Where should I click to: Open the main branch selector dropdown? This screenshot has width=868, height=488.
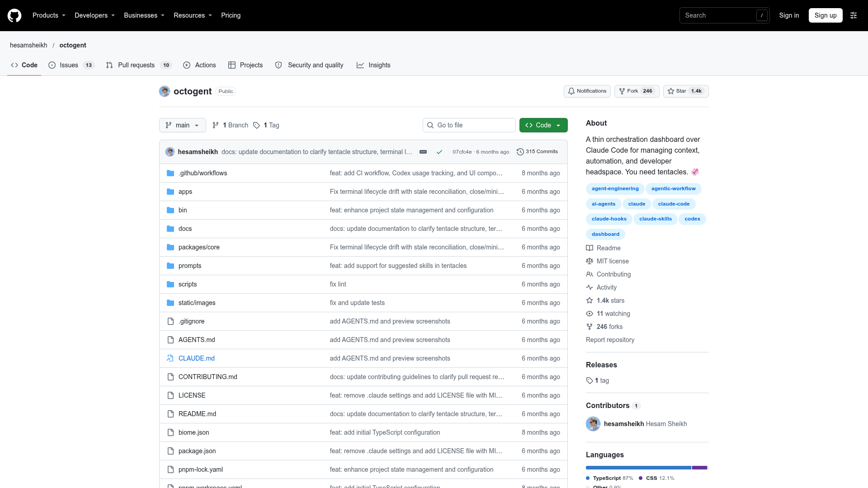point(183,125)
